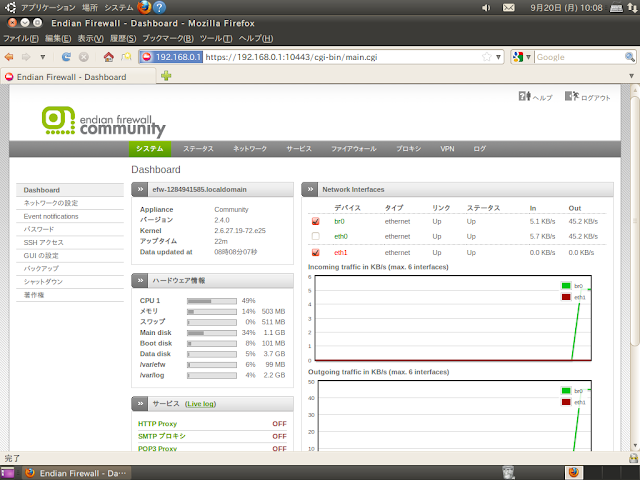Image resolution: width=640 pixels, height=480 pixels.
Task: Click the keyboard indicator icon in the top panel
Action: pyautogui.click(x=616, y=7)
